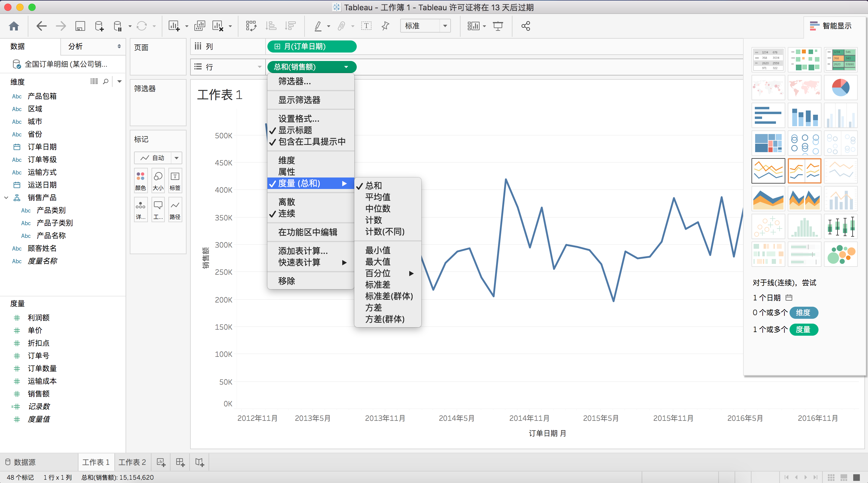The width and height of the screenshot is (868, 483).
Task: Switch to the 工作表 2 tab
Action: 132,462
